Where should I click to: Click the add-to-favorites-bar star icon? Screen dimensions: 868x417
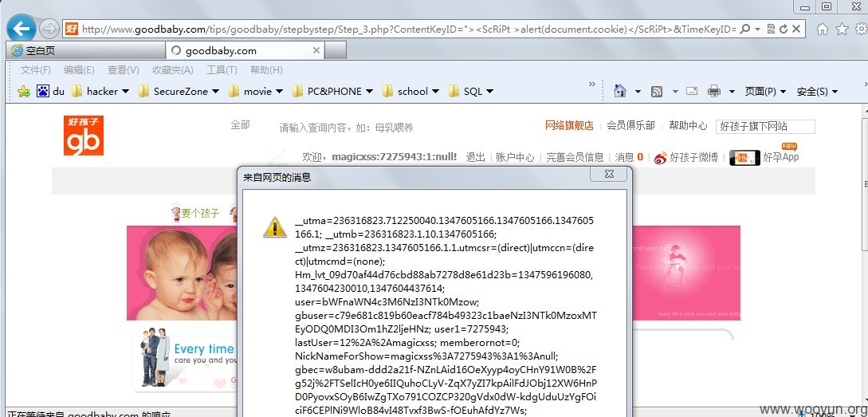[24, 92]
